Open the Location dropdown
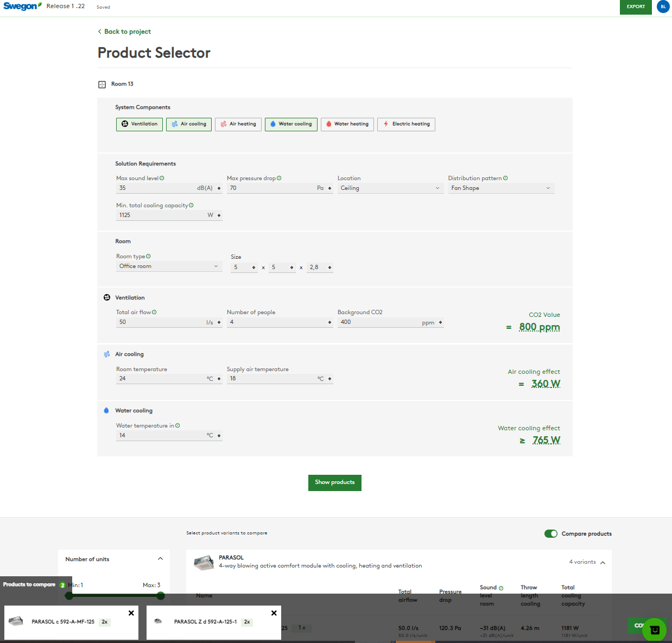The height and width of the screenshot is (643, 672). point(390,188)
